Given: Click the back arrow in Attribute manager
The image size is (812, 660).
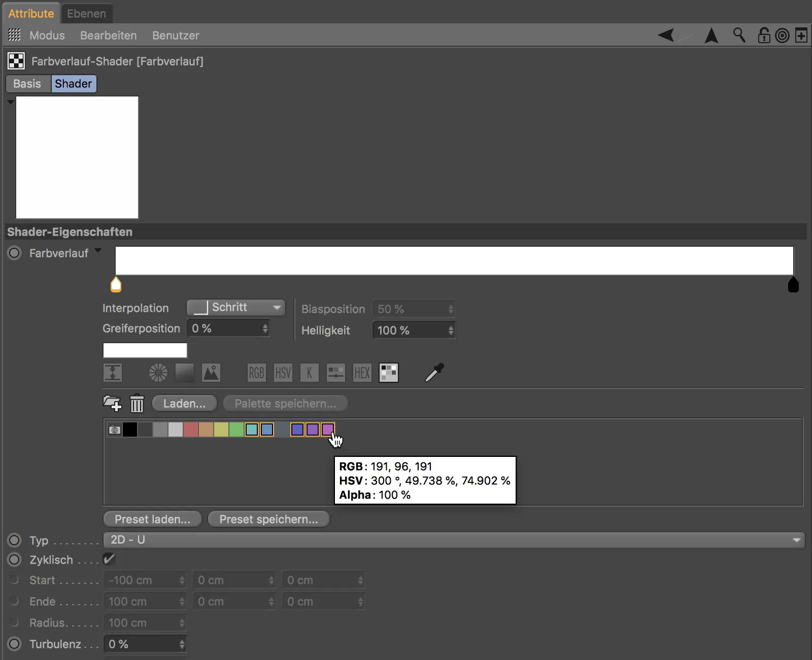Looking at the screenshot, I should 666,35.
